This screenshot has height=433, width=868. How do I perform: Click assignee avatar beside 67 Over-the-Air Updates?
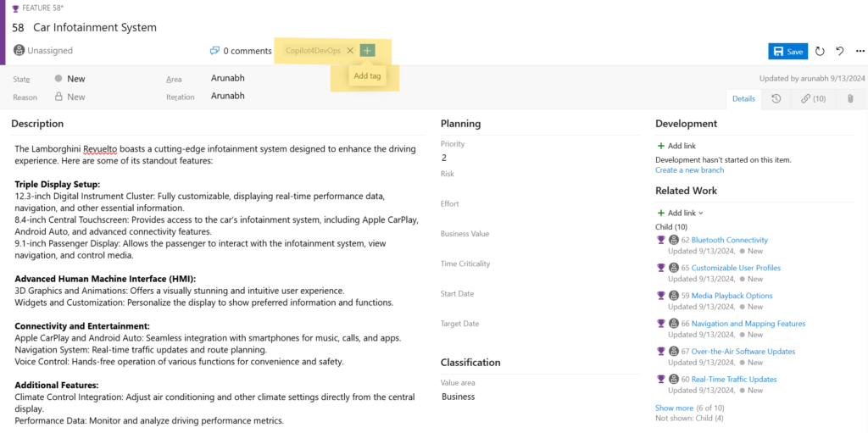coord(674,351)
